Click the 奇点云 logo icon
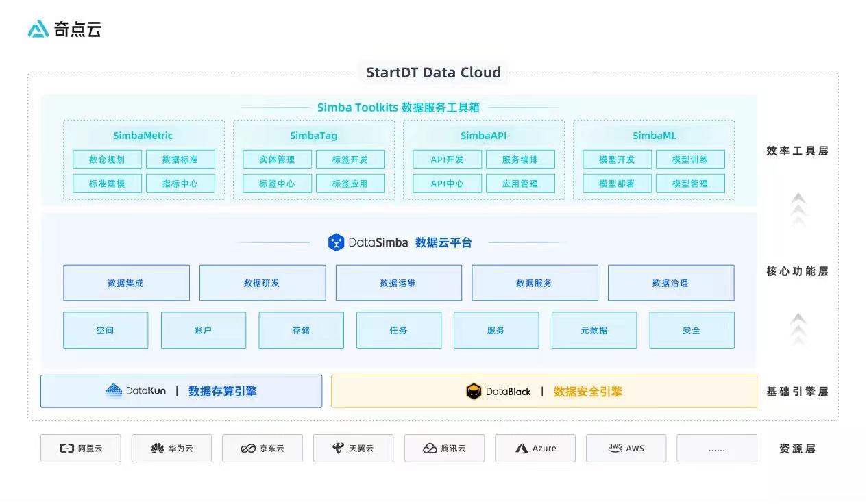The image size is (867, 504). (x=38, y=29)
